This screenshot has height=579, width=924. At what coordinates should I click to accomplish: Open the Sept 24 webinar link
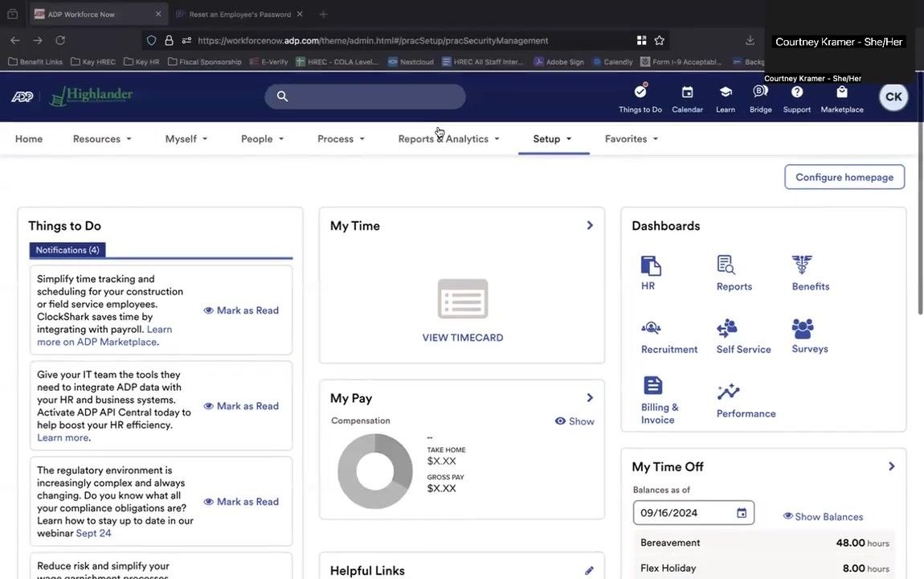pyautogui.click(x=94, y=533)
